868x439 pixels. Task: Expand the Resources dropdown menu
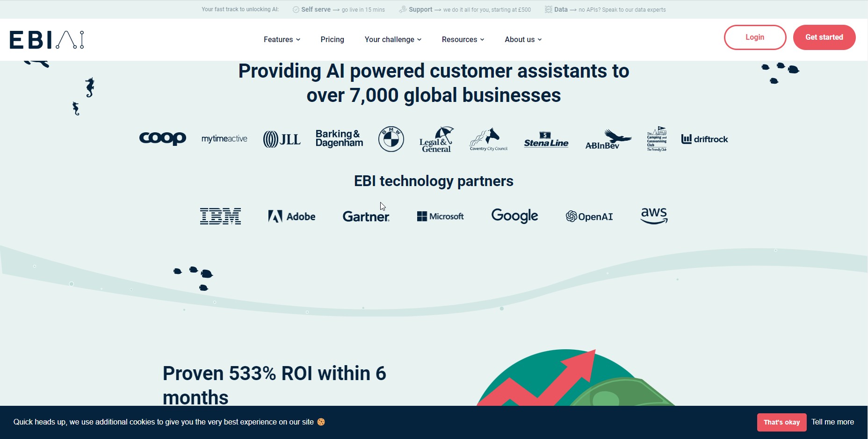[x=463, y=40]
